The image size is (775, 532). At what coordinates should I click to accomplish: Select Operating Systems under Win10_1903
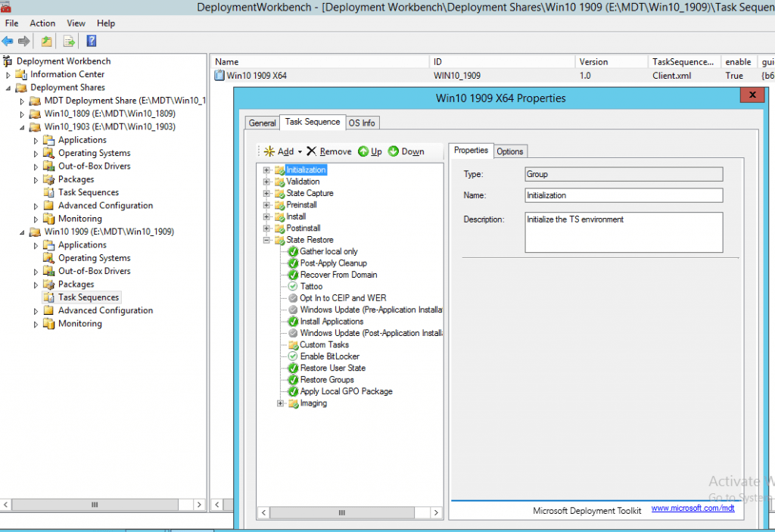pyautogui.click(x=95, y=154)
